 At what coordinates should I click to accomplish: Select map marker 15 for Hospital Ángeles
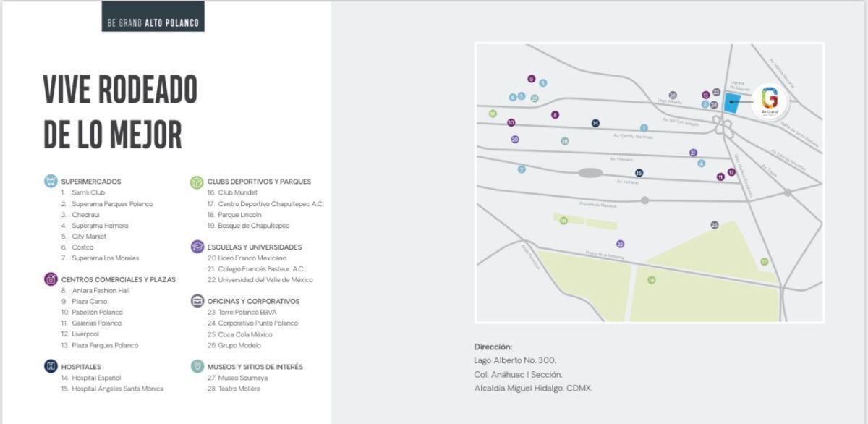pos(639,173)
